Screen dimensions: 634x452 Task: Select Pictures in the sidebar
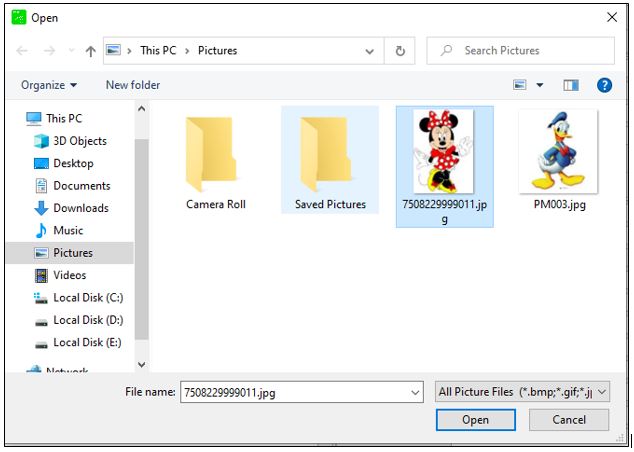click(x=70, y=253)
